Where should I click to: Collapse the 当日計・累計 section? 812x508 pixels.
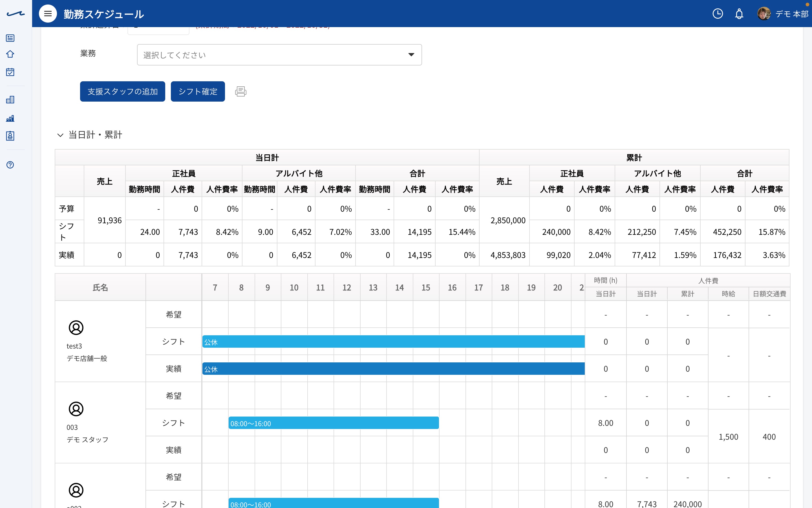point(60,135)
